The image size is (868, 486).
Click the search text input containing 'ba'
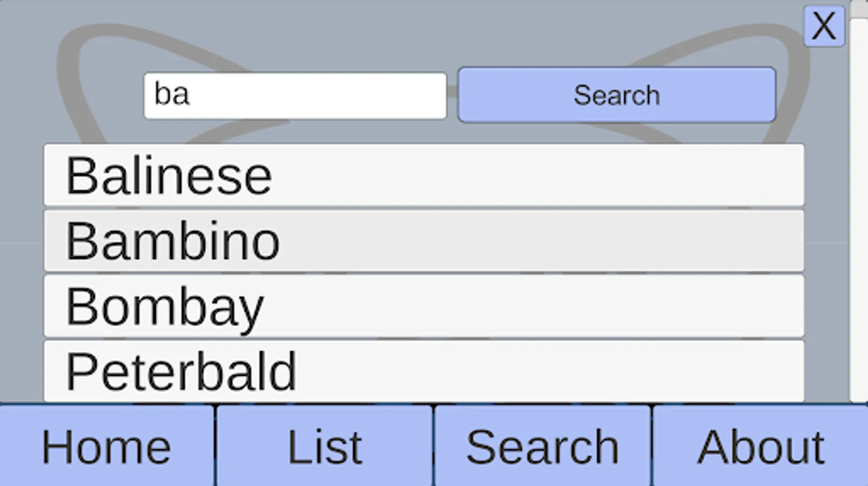(x=295, y=95)
